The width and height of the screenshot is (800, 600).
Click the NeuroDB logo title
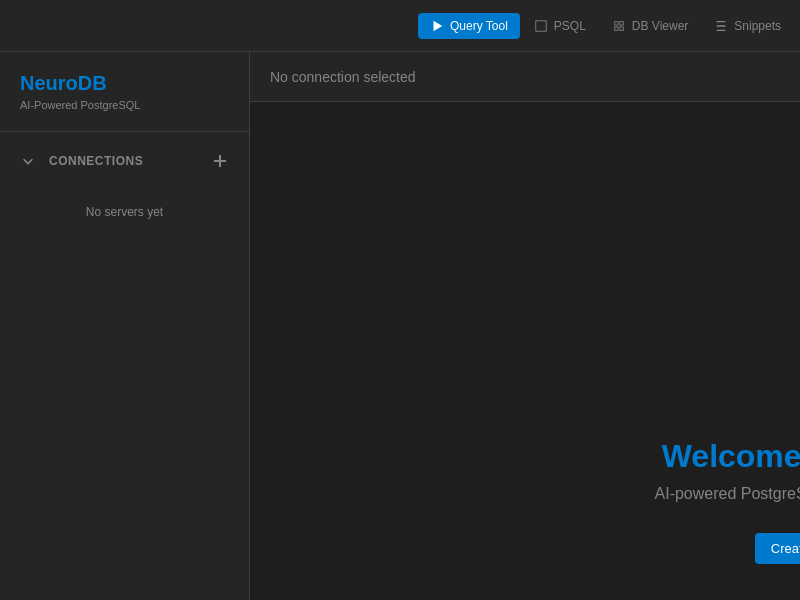coord(63,83)
